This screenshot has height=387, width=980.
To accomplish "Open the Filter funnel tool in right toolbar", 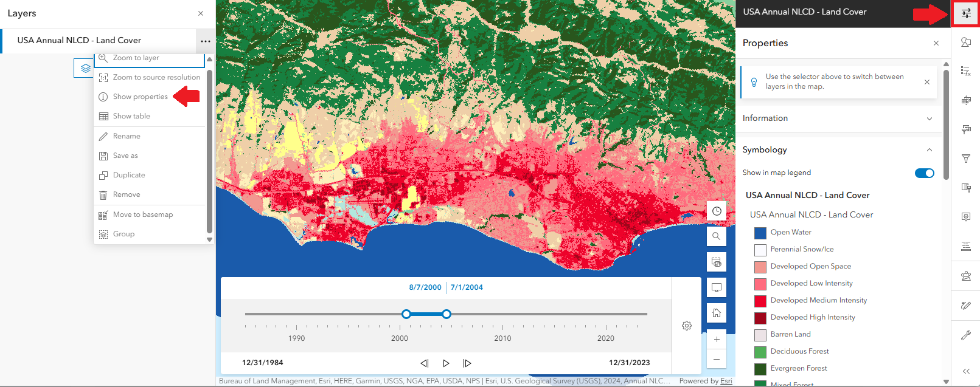I will (965, 159).
